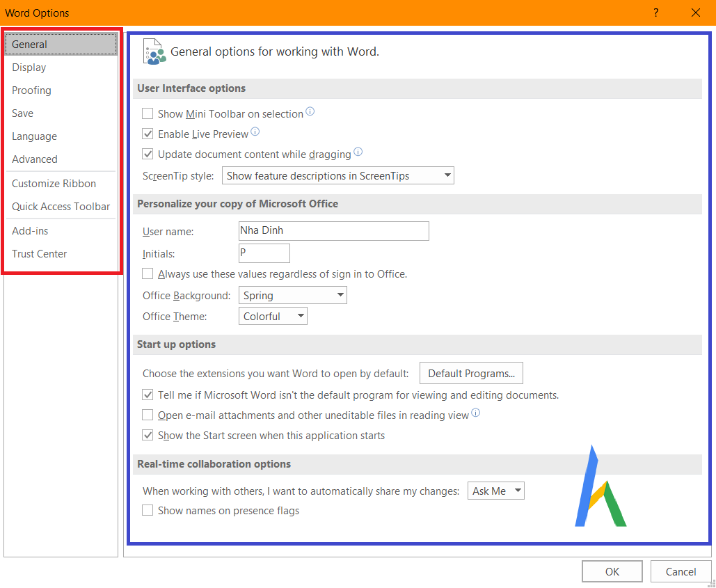This screenshot has width=716, height=588.
Task: Check Always use these values regardless of sign in
Action: (148, 273)
